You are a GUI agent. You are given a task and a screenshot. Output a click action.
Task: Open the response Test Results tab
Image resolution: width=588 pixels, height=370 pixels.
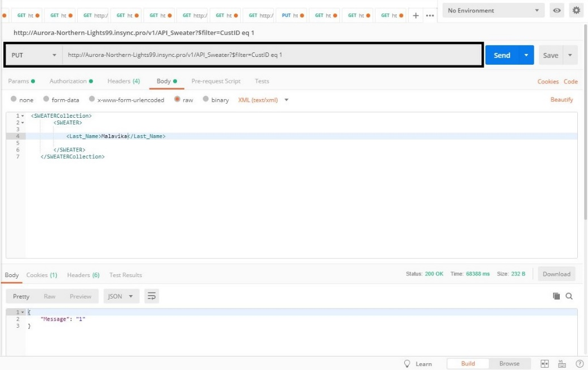[x=125, y=275]
